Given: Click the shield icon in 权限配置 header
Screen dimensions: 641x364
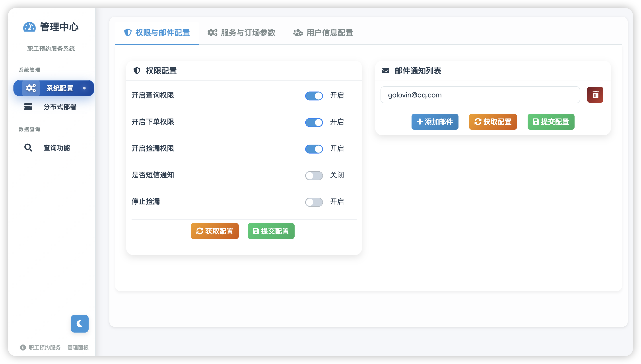Looking at the screenshot, I should click(137, 71).
